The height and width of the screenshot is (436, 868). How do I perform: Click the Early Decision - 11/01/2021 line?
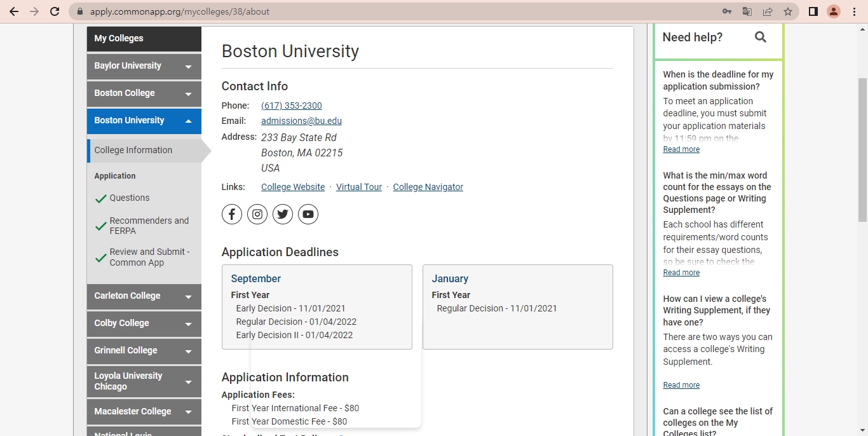point(291,308)
